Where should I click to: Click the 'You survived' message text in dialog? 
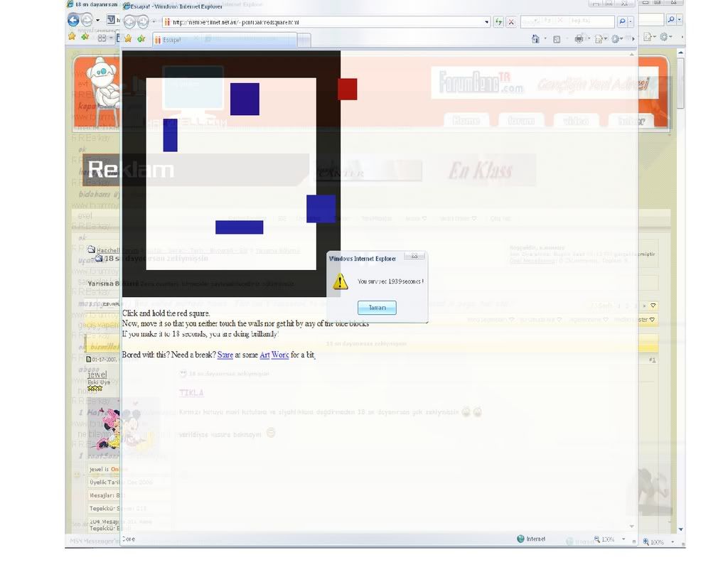pos(390,281)
